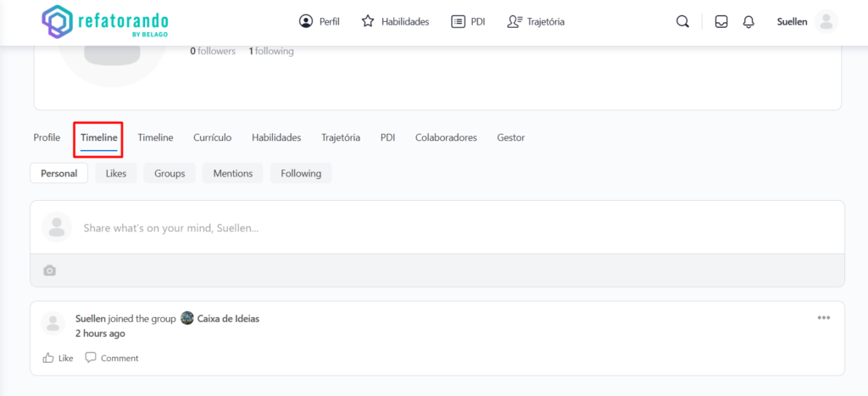Select the Groups filter
The width and height of the screenshot is (868, 396).
[x=170, y=173]
